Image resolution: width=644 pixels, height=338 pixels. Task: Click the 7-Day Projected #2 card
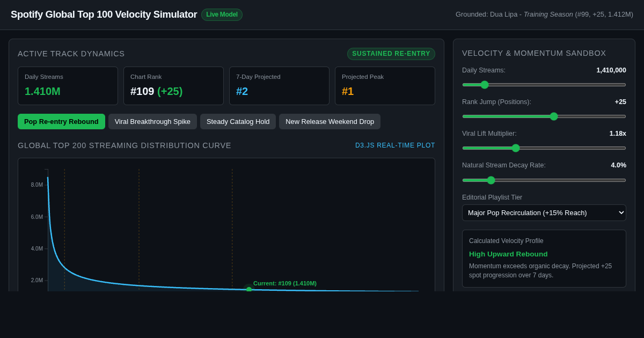pos(279,86)
